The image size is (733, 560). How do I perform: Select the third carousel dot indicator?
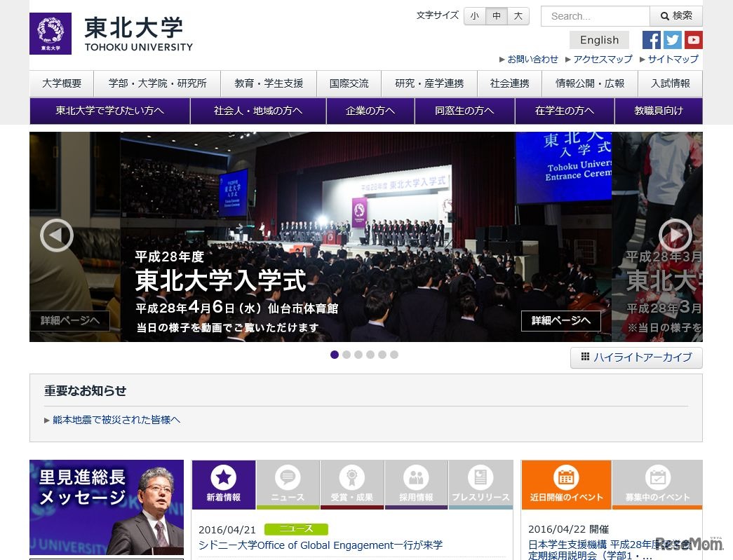click(x=358, y=355)
